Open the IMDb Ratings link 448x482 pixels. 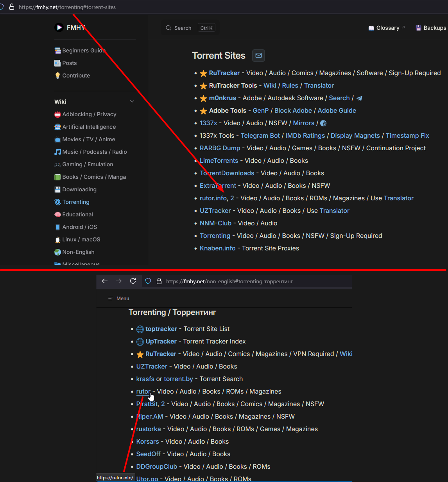pyautogui.click(x=305, y=135)
